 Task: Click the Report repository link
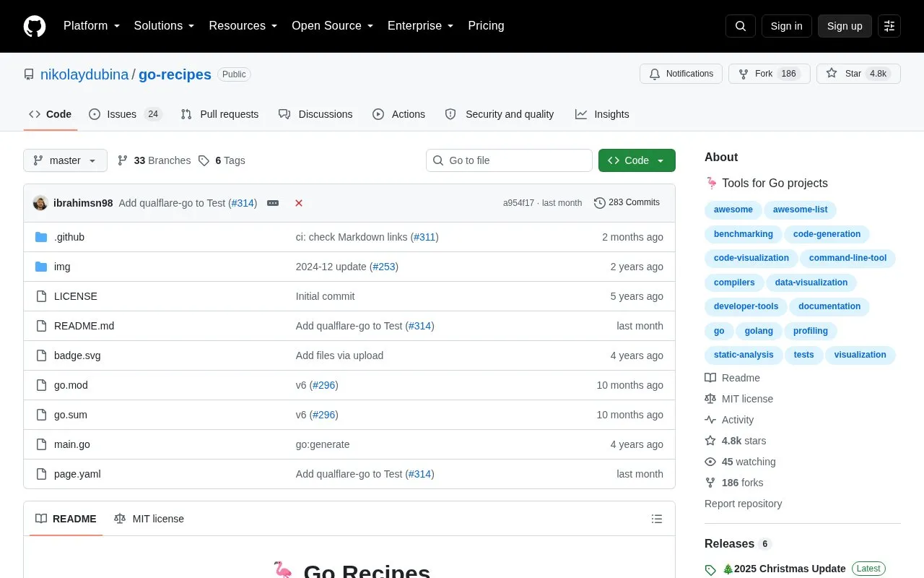[x=743, y=504]
